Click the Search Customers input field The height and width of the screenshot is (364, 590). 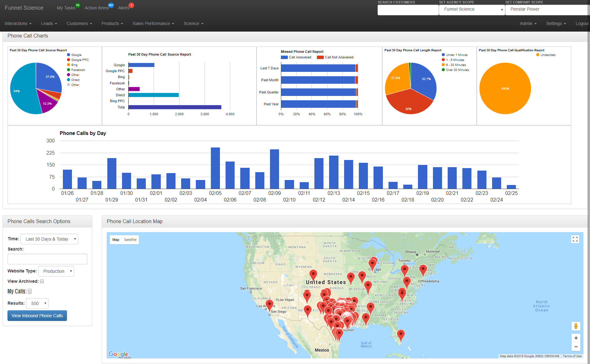408,10
